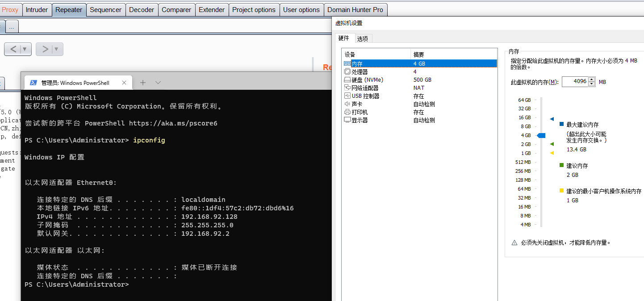Click the 虚拟机设置 window title
The height and width of the screenshot is (301, 644).
pyautogui.click(x=349, y=23)
